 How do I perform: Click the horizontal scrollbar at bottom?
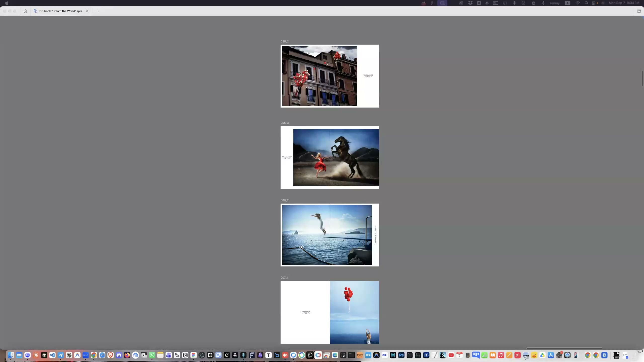coord(564,348)
